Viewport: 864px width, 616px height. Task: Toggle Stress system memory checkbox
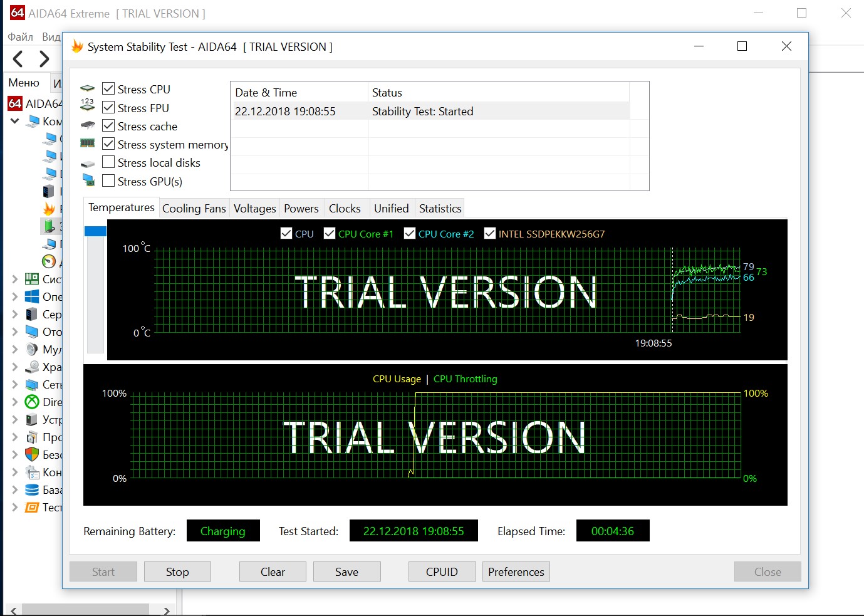click(x=108, y=144)
